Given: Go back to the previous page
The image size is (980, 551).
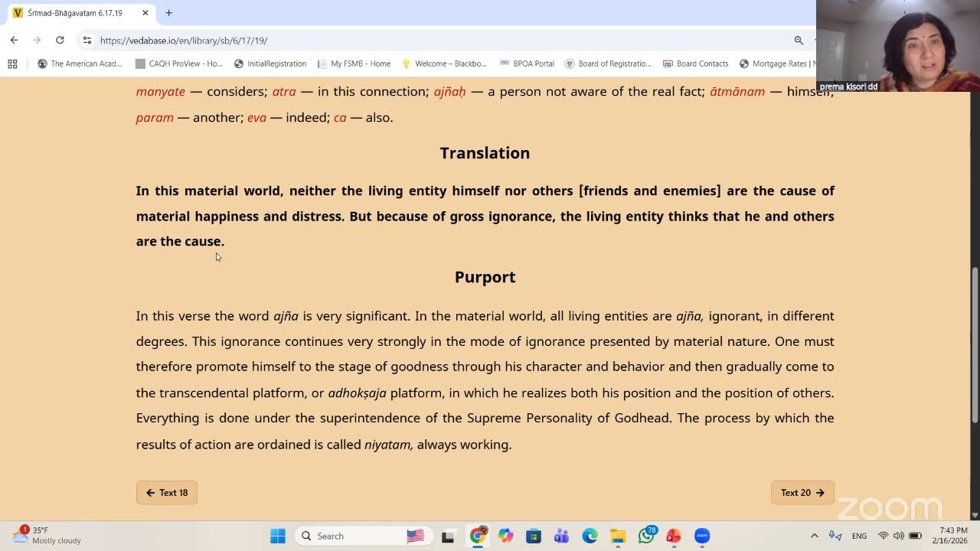Looking at the screenshot, I should click(14, 40).
